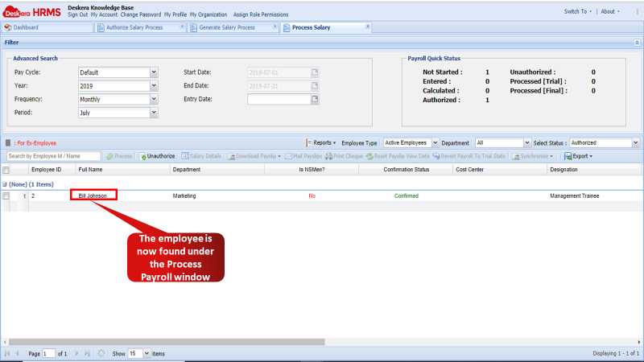Refresh the employee grid
The image size is (644, 362).
pos(101,353)
